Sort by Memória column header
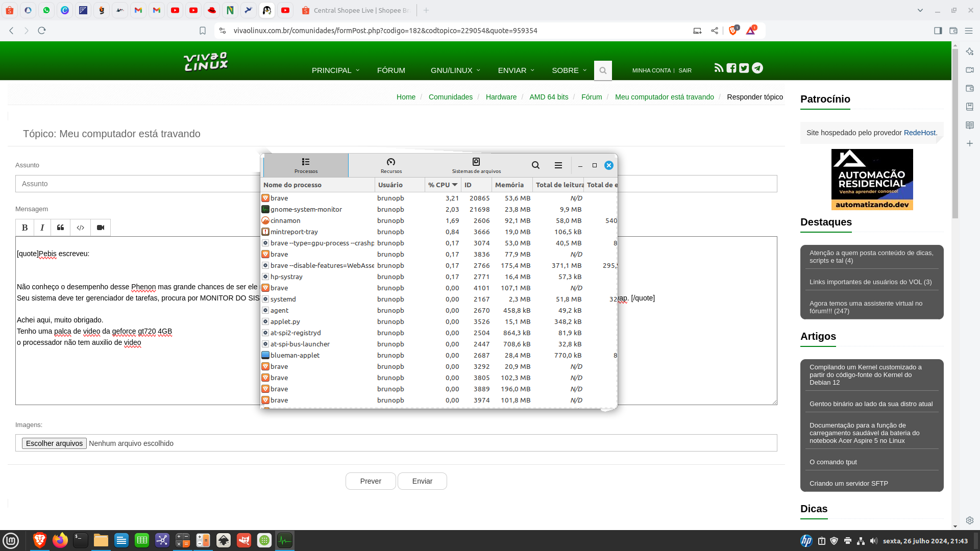 (512, 185)
